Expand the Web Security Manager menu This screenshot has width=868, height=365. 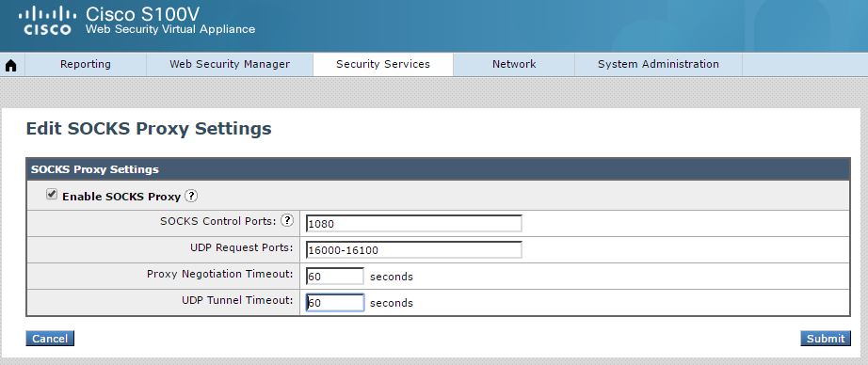click(x=230, y=64)
